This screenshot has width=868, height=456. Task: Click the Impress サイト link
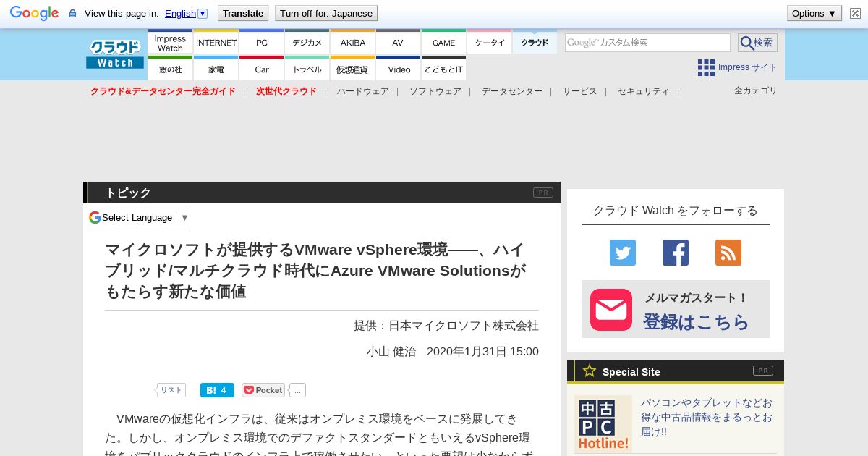pos(747,67)
